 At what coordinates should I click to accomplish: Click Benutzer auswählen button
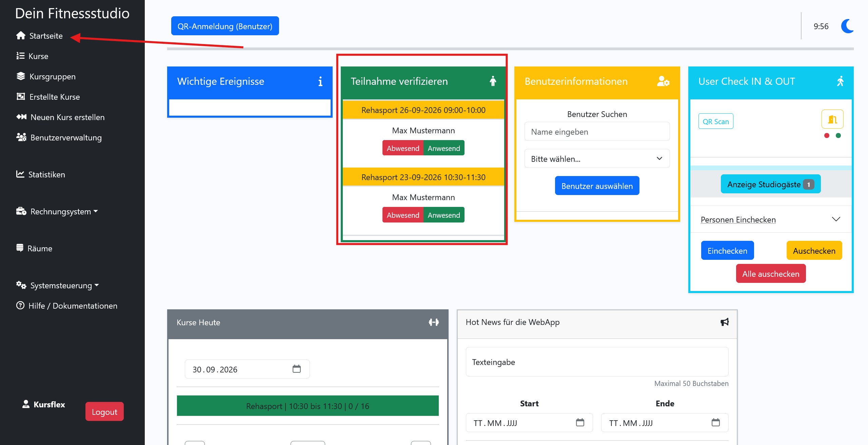coord(597,186)
